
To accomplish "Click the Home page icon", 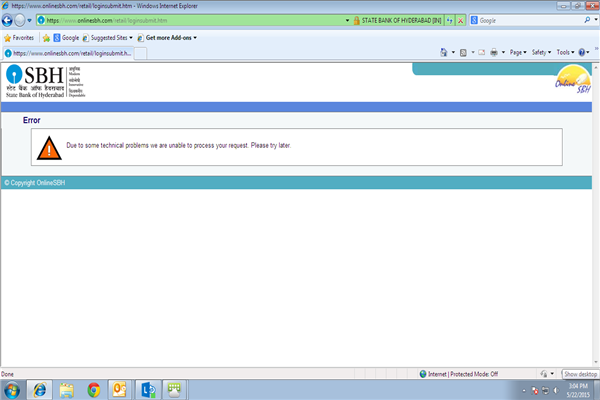I will (443, 52).
